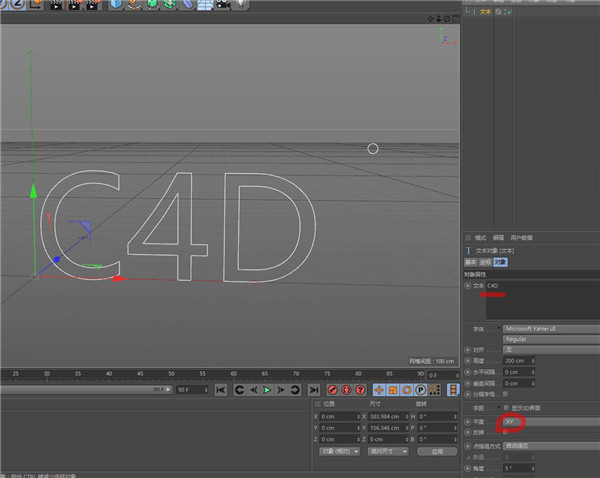The width and height of the screenshot is (600, 478).
Task: Open timeline filmstrip options icon
Action: 453,390
